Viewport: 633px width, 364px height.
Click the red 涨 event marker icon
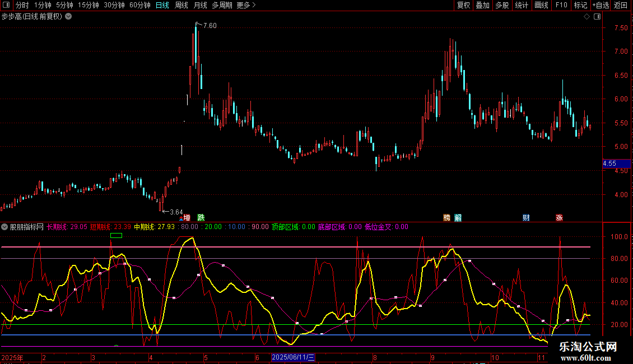point(559,217)
